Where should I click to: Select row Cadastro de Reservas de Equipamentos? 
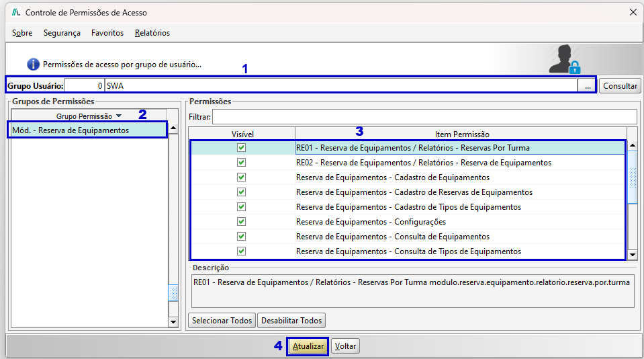[x=408, y=192]
